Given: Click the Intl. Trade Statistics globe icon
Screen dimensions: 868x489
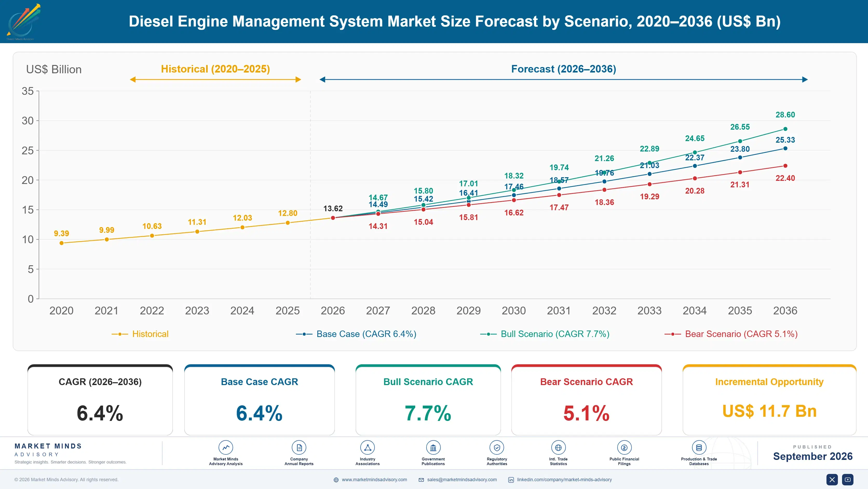Looking at the screenshot, I should click(558, 447).
